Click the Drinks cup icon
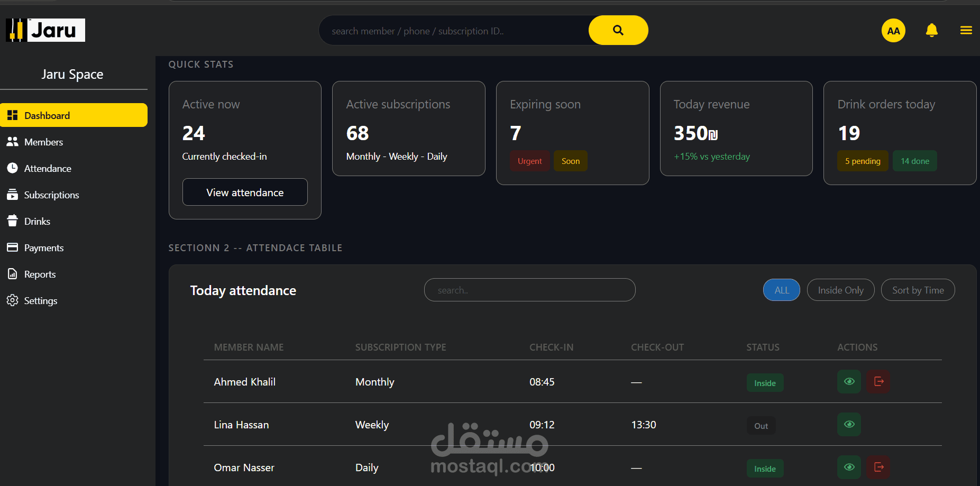 [13, 221]
